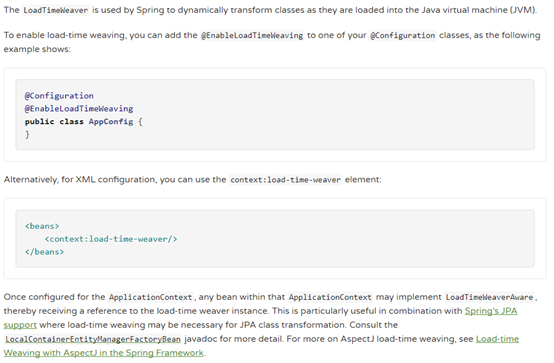Click the @Configuration annotation in Java code block
Viewport: 554px width, 363px height.
pyautogui.click(x=59, y=96)
